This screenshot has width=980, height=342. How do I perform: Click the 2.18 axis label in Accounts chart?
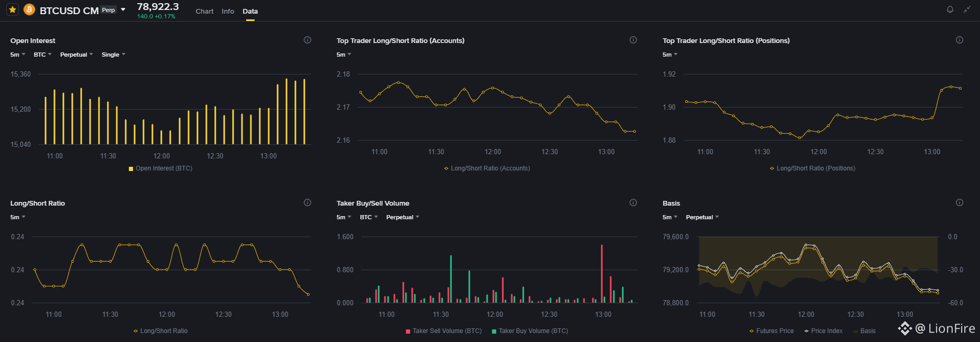coord(343,74)
